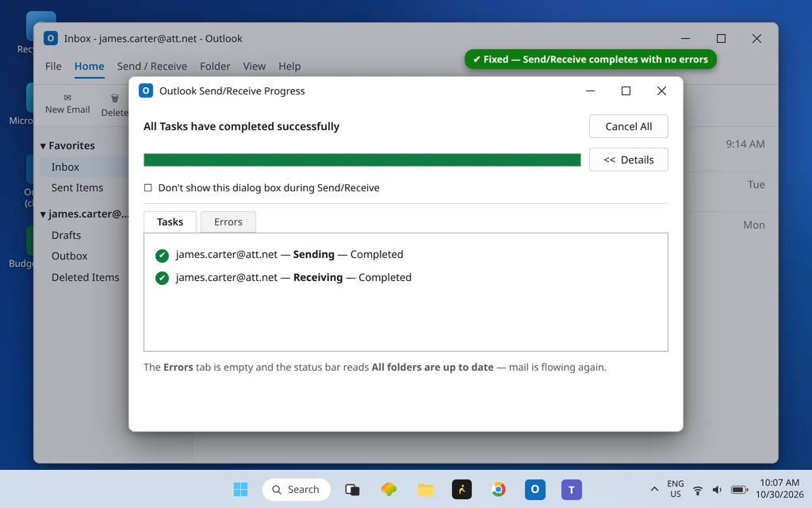The width and height of the screenshot is (812, 508).
Task: Click the Outlook logo in main window title
Action: pos(51,38)
